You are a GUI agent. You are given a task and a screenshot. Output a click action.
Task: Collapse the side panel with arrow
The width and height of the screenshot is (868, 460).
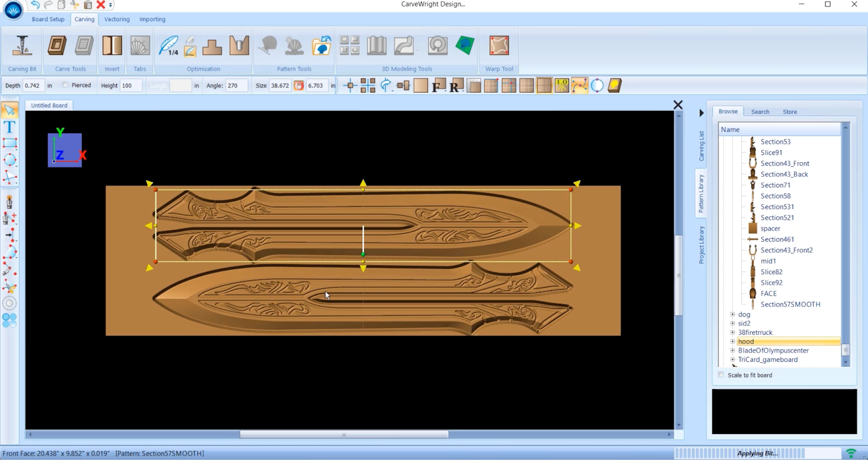click(x=701, y=113)
